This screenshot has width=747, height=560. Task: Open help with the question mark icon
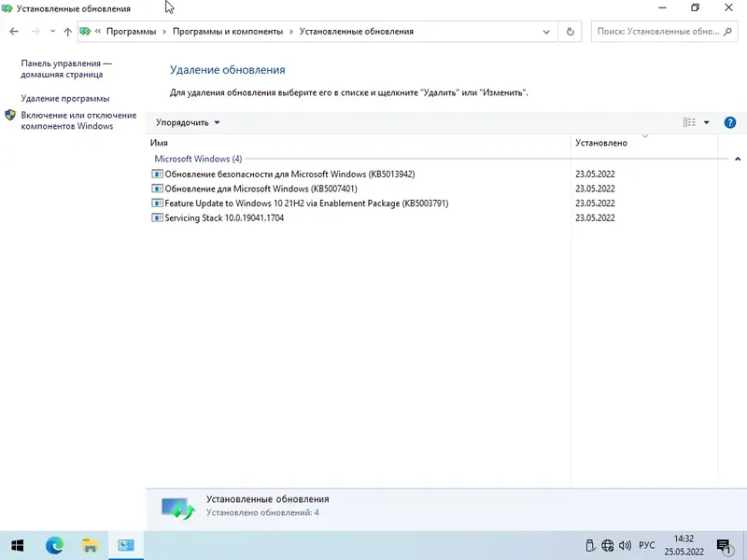click(x=730, y=122)
